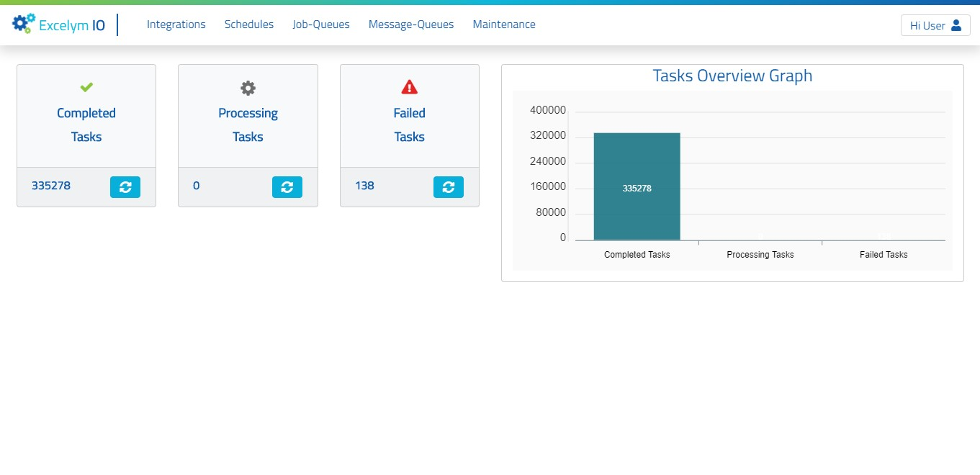Screen dimensions: 980x475
Task: Open the Integrations menu
Action: tap(176, 24)
